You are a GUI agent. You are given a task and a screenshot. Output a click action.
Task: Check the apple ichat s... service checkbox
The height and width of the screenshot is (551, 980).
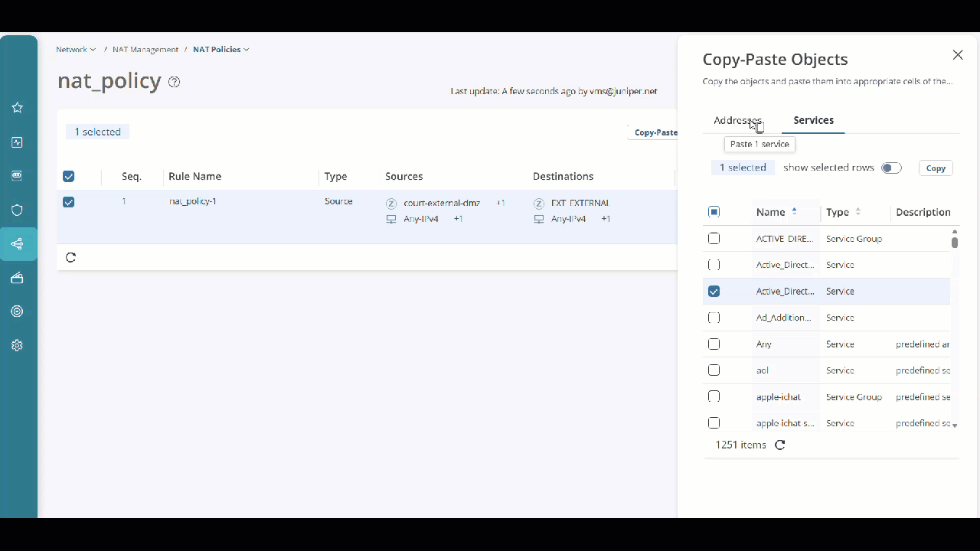click(714, 423)
